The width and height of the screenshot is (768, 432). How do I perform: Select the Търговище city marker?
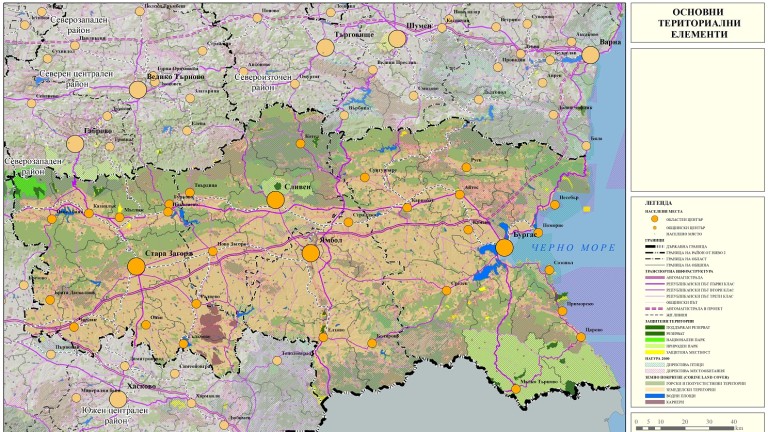pos(325,46)
